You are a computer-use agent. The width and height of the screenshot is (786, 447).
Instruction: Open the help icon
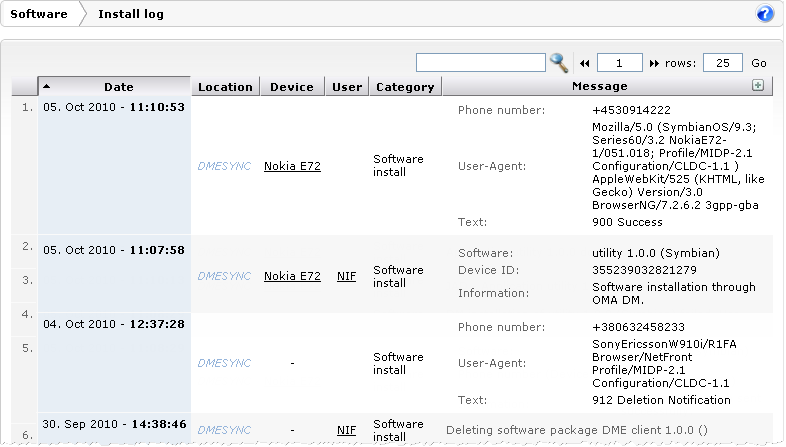click(x=765, y=14)
